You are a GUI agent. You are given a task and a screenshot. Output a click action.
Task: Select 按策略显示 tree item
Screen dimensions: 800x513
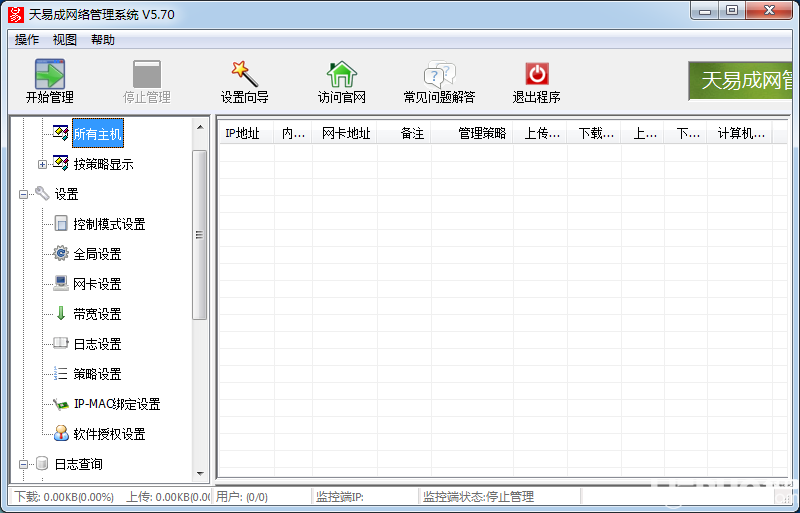point(104,164)
